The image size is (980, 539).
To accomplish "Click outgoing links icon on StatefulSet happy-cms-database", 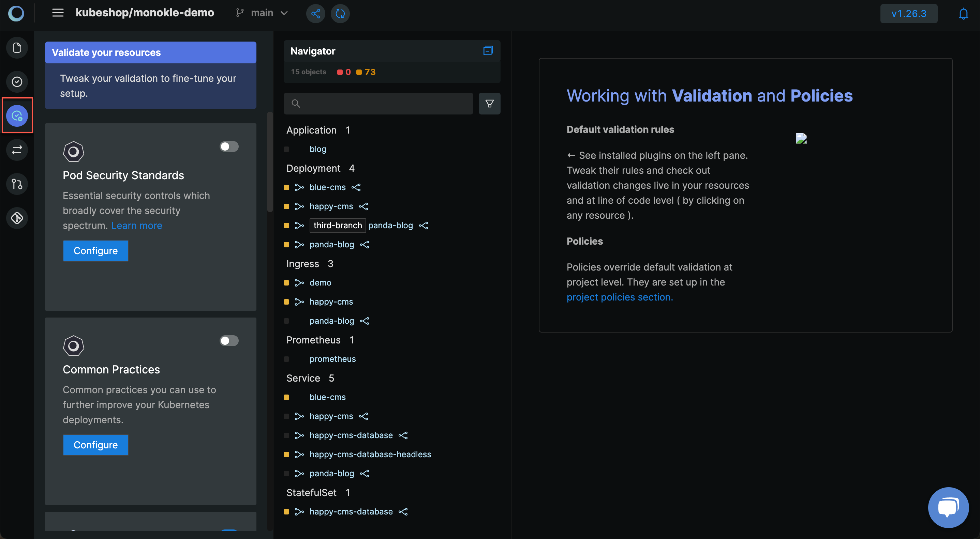I will point(403,512).
